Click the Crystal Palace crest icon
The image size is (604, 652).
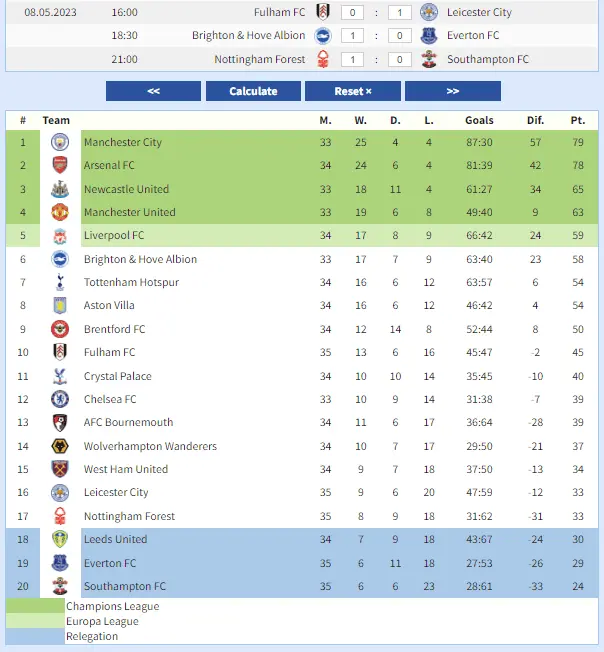[x=60, y=376]
